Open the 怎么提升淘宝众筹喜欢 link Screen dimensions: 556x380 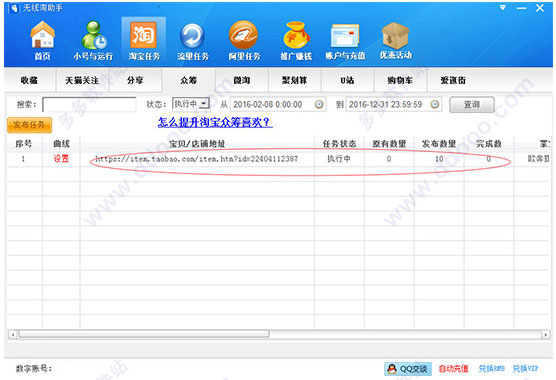215,123
